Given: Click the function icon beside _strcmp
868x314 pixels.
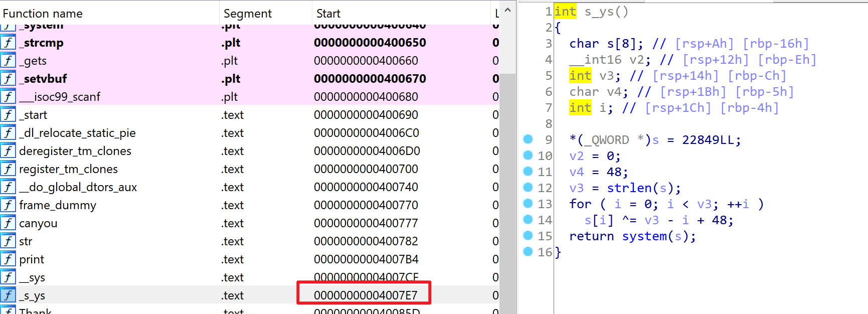Looking at the screenshot, I should tap(8, 43).
